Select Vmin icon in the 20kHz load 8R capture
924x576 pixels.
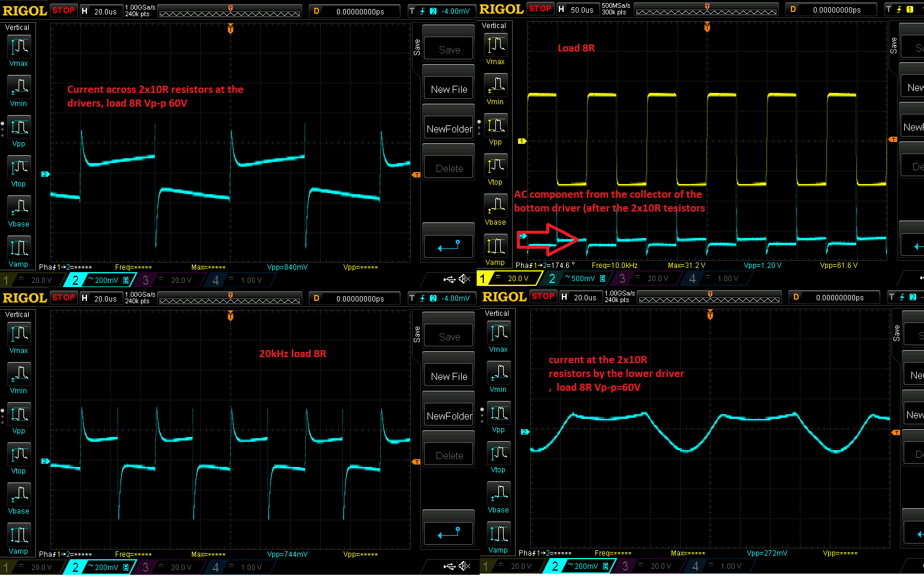[x=19, y=373]
